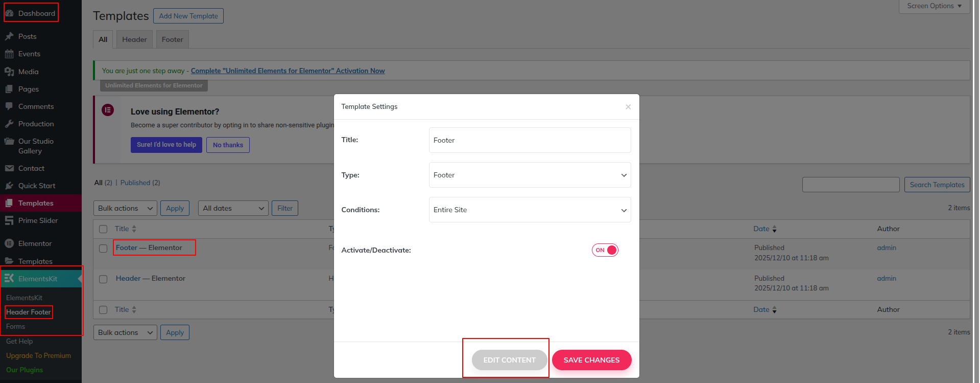Close the Template Settings dialog

pos(628,107)
